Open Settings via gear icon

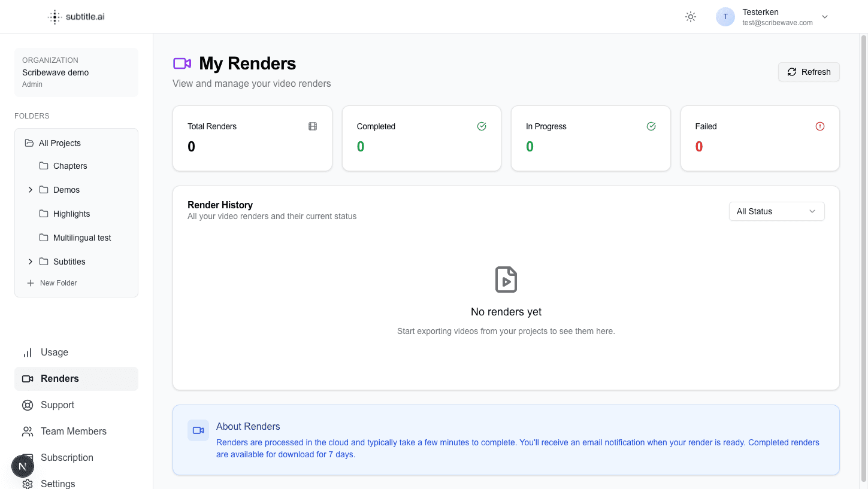(x=28, y=484)
